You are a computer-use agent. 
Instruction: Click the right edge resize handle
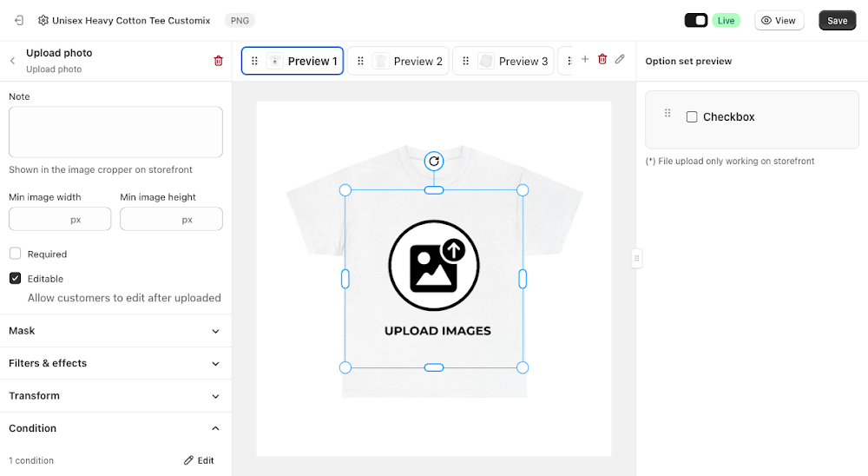point(523,279)
